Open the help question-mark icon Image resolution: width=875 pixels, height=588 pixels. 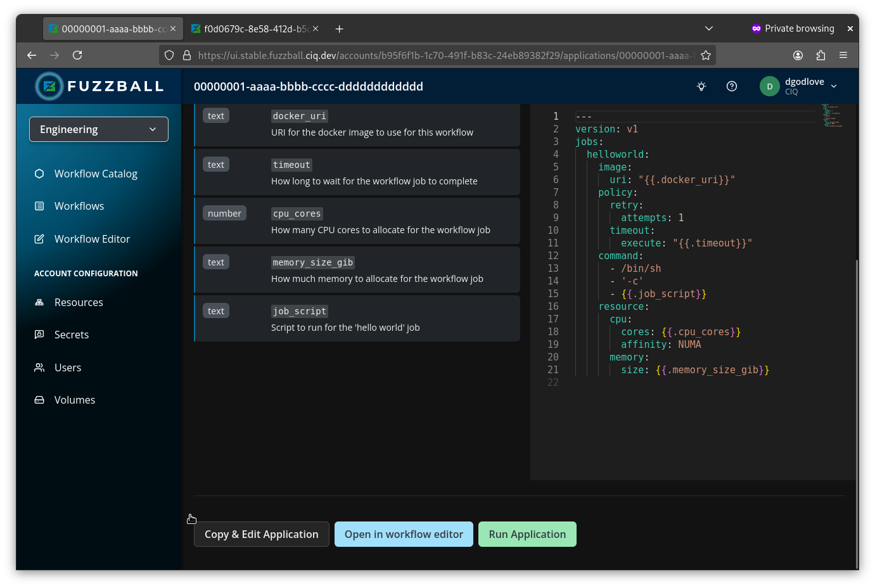[732, 86]
